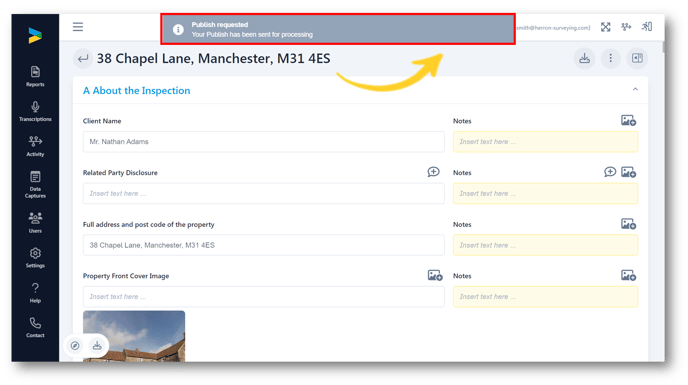Open Settings gear in the sidebar
The width and height of the screenshot is (688, 385).
[x=35, y=257]
